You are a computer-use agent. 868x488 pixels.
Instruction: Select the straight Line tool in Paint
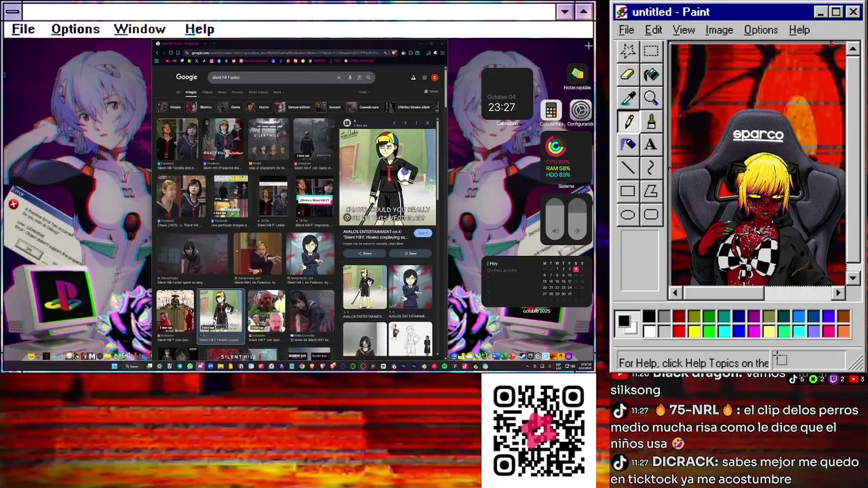click(628, 168)
